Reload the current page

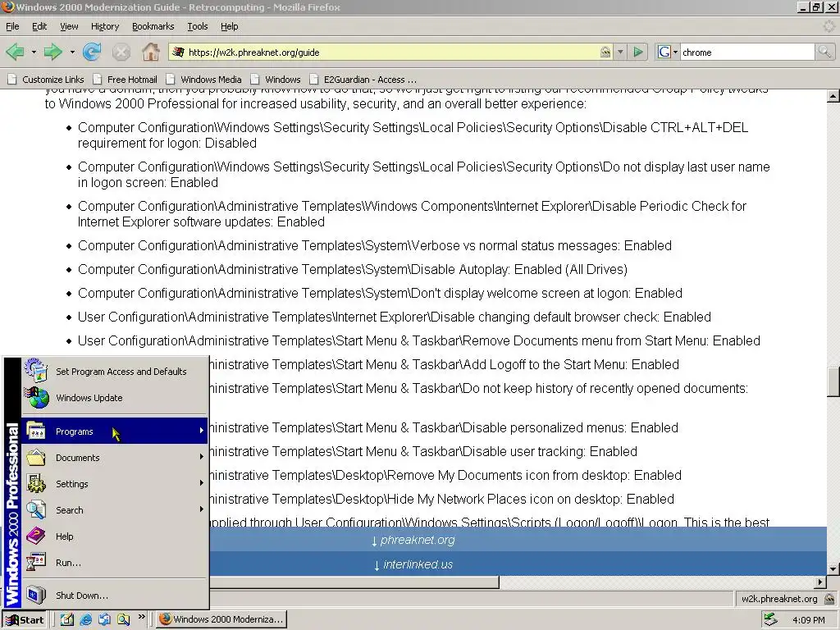pos(92,52)
